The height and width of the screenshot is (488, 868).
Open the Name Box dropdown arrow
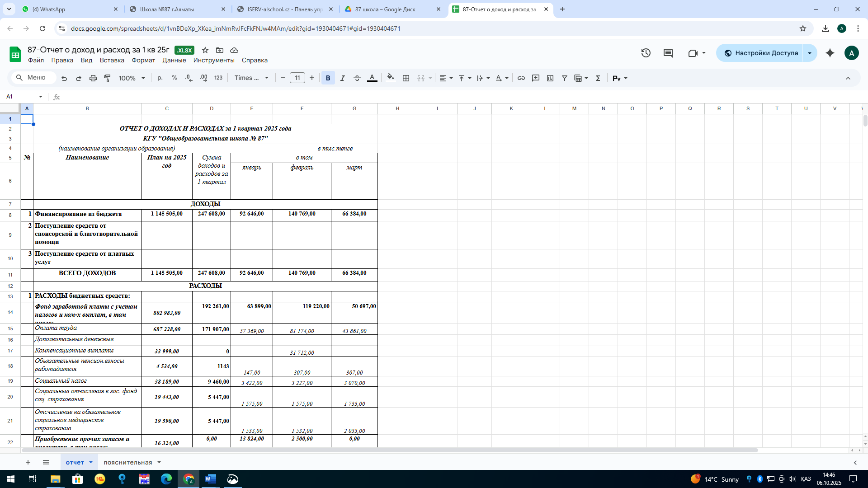coord(41,97)
